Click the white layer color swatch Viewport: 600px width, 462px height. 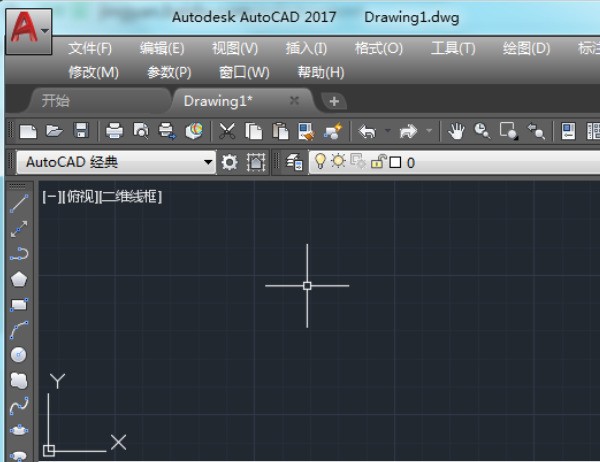coord(395,162)
